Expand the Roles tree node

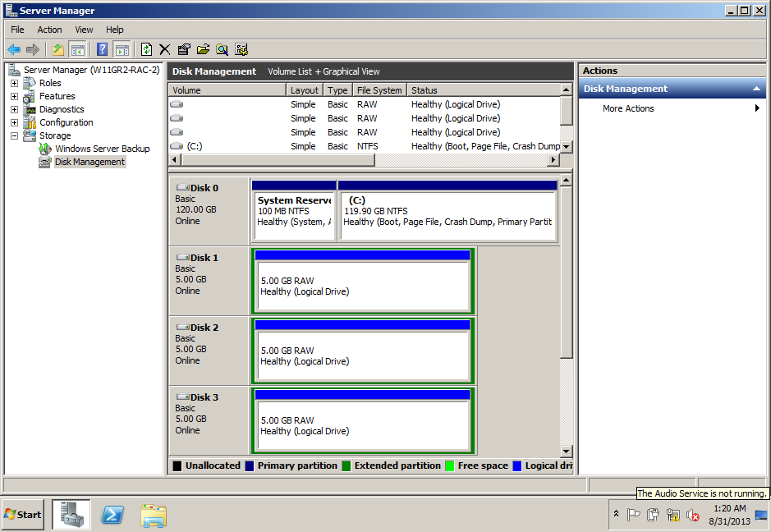pyautogui.click(x=14, y=83)
